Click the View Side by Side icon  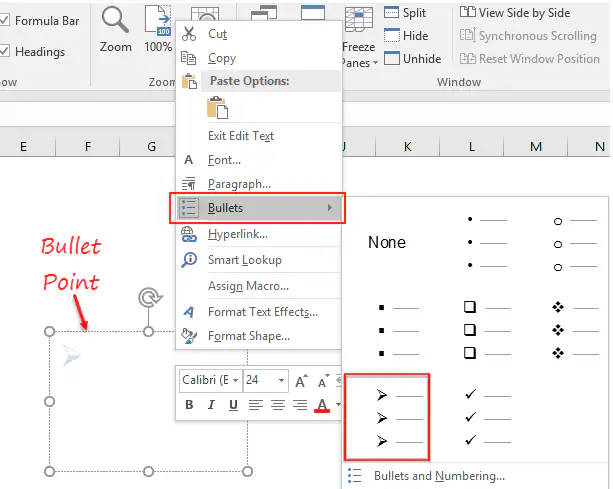tap(468, 12)
